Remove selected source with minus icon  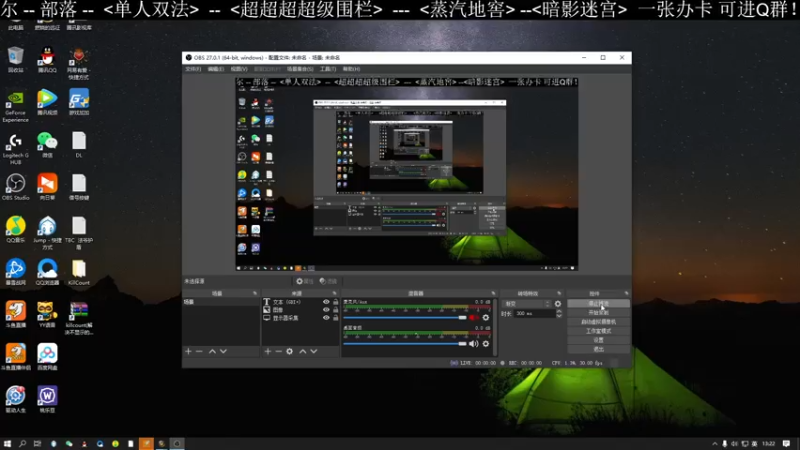tap(279, 351)
